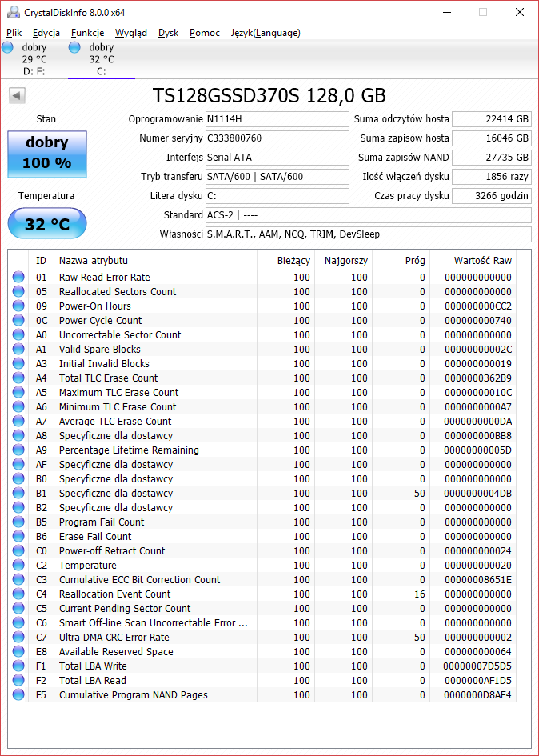Click status icon for Available Reserved Space
Viewport: 539px width, 756px height.
point(18,652)
